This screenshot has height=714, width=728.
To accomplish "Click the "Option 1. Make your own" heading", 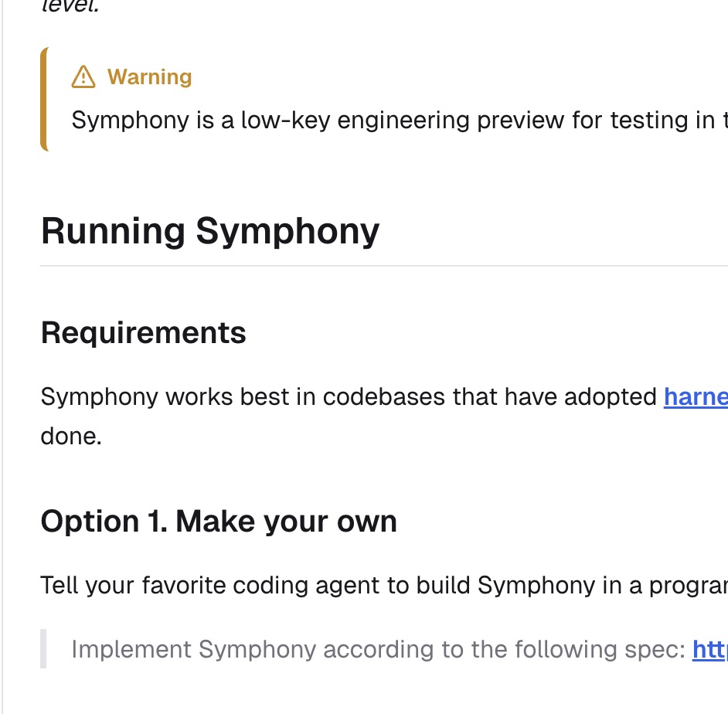I will click(219, 522).
